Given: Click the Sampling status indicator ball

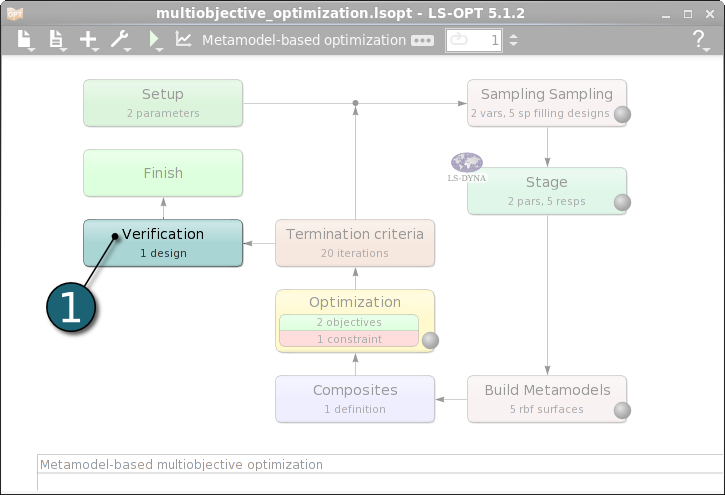Looking at the screenshot, I should 622,114.
